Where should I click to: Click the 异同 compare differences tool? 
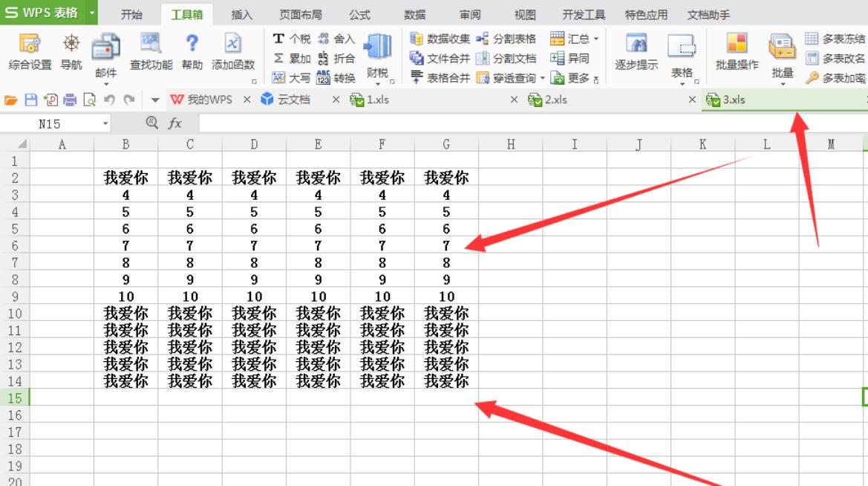[570, 58]
